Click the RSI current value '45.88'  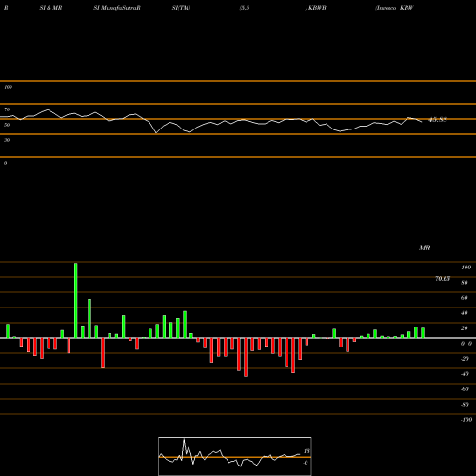pyautogui.click(x=438, y=120)
